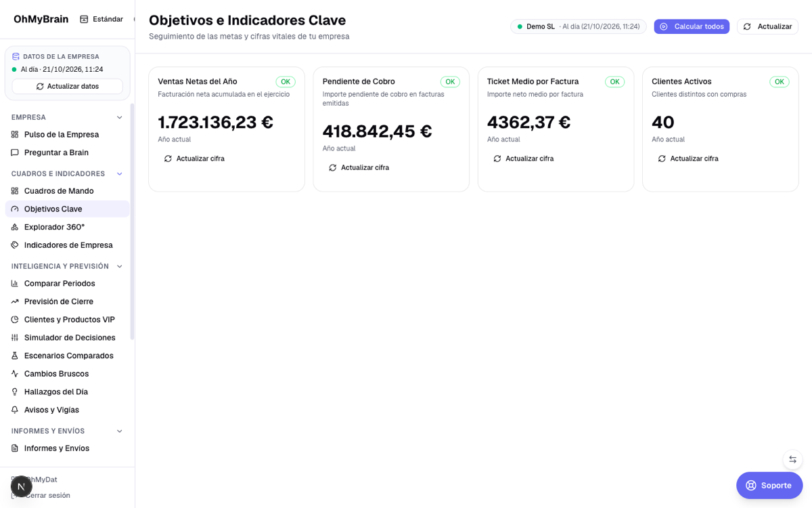Click the gauge icon for Objetivos Clave
812x508 pixels.
pyautogui.click(x=15, y=209)
